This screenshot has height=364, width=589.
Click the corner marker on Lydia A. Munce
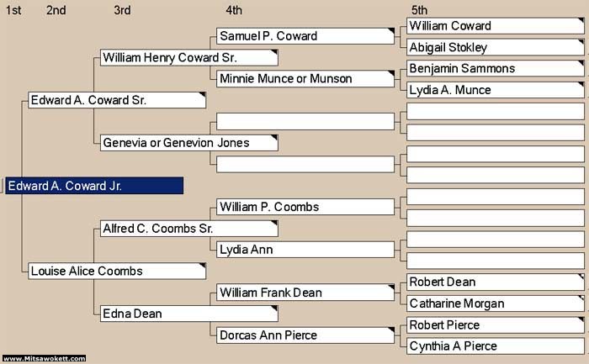click(x=581, y=84)
